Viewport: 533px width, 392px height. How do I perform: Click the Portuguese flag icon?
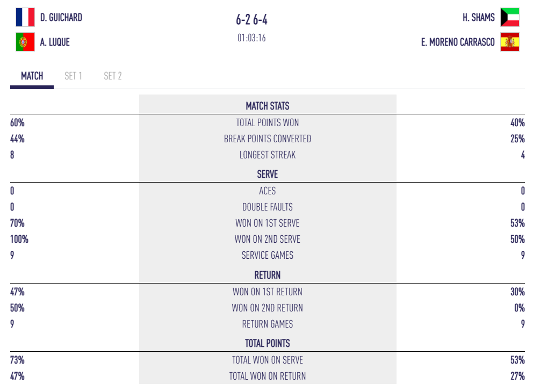pos(25,42)
